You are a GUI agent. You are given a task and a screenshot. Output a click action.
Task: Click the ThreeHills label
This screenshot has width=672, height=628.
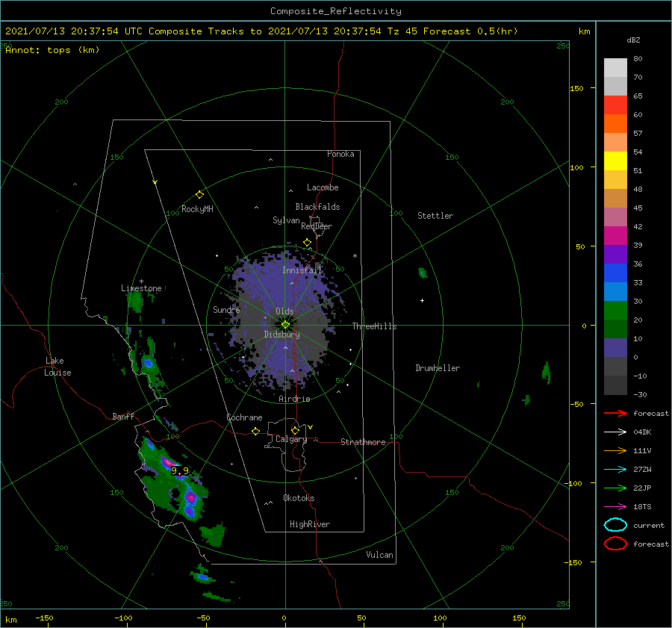[374, 326]
